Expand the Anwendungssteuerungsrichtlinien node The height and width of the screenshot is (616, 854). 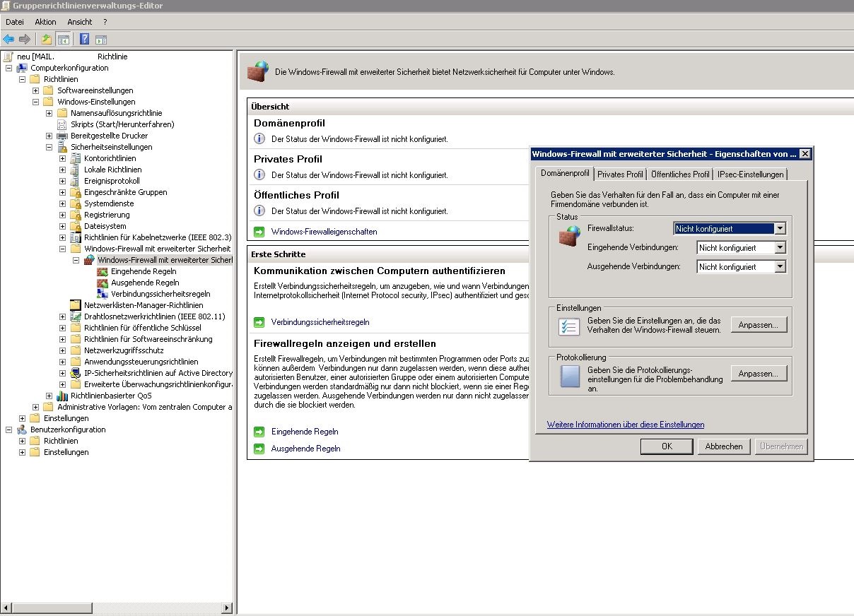(62, 362)
